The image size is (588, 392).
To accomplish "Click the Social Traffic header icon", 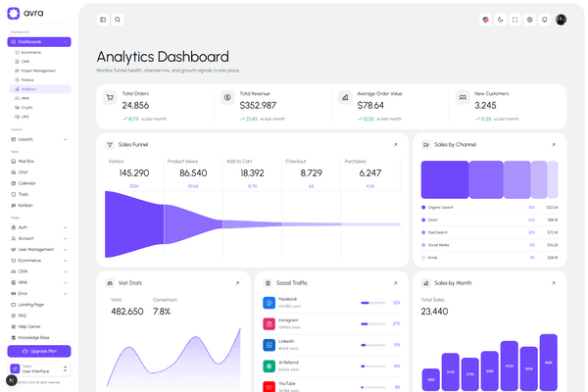I will click(x=268, y=283).
